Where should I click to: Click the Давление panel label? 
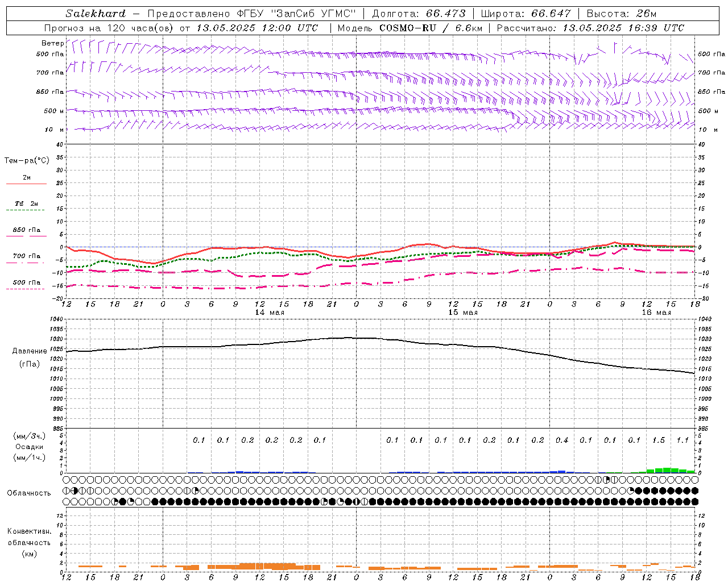pos(30,351)
